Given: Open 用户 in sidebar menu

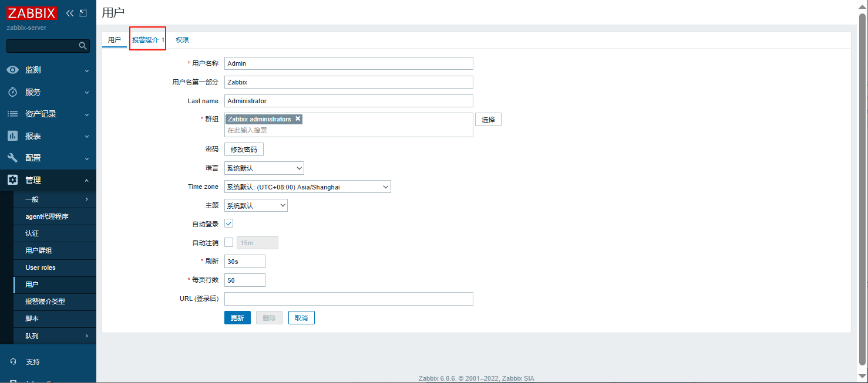Looking at the screenshot, I should point(55,284).
